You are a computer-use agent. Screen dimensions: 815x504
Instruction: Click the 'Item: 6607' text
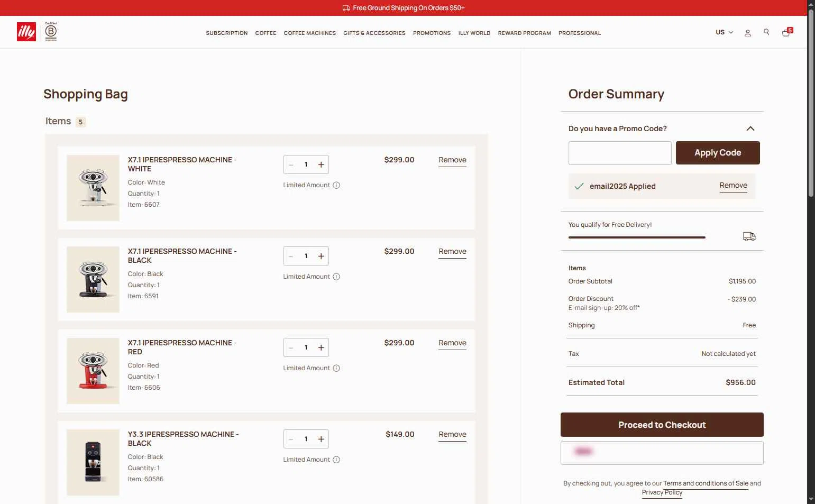(x=143, y=205)
